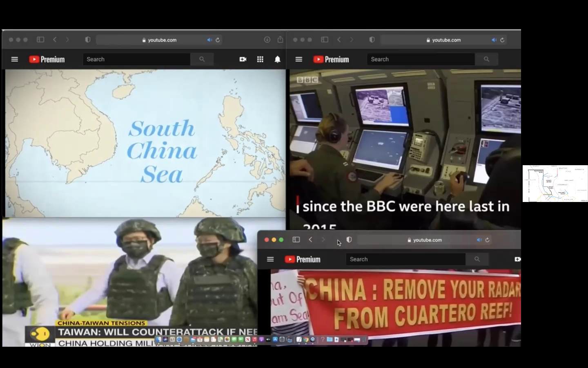Click address bar in left Safari window

pyautogui.click(x=159, y=40)
